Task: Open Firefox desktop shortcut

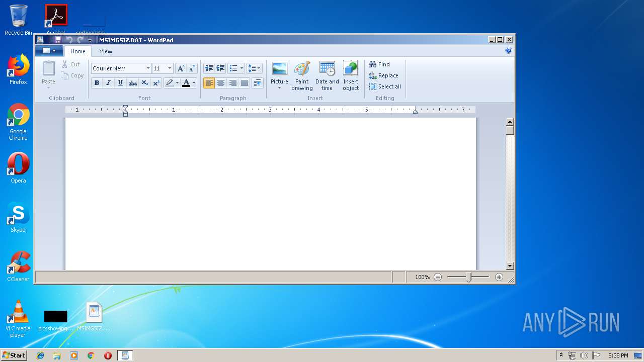Action: coord(18,70)
